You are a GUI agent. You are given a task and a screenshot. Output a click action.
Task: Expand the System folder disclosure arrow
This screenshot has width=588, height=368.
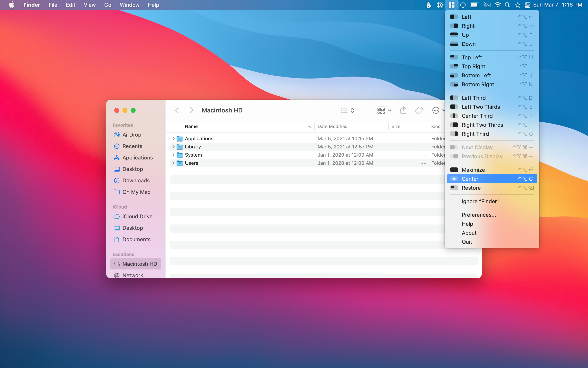[173, 155]
